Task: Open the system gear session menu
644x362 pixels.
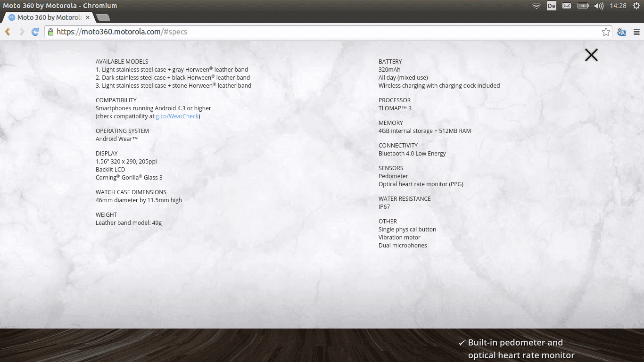Action: [636, 6]
